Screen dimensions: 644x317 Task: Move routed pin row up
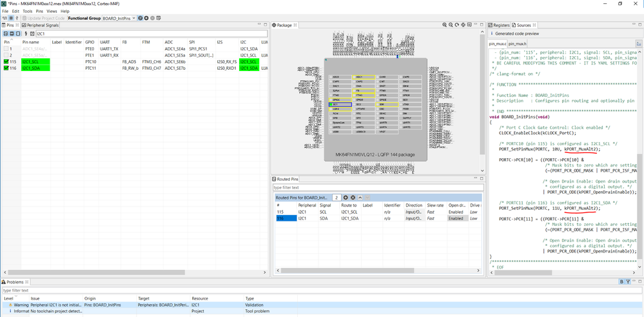(360, 198)
